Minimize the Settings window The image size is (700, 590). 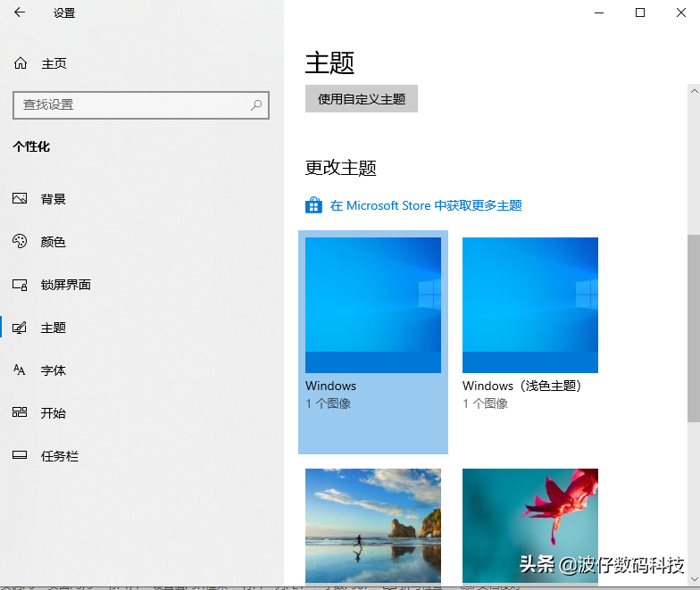599,12
